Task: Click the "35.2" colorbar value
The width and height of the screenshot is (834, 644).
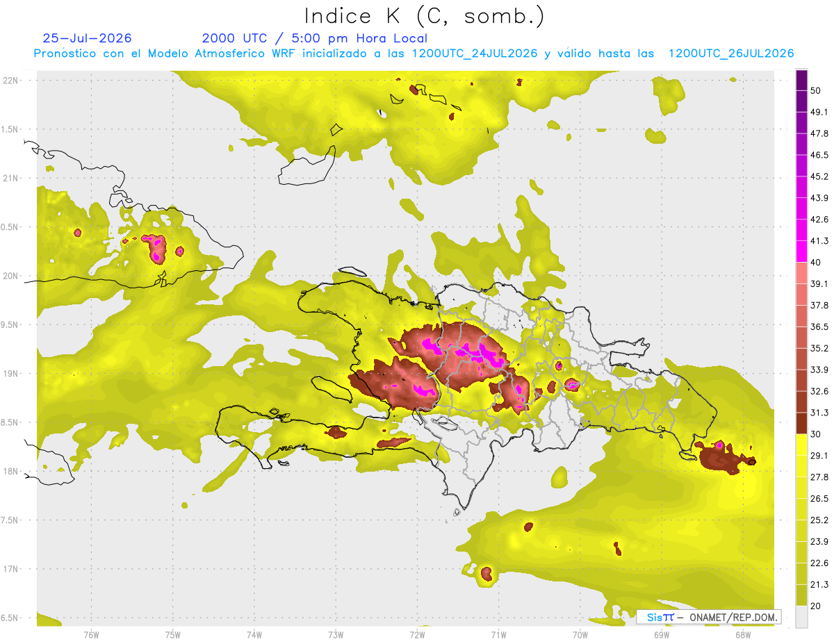Action: 820,349
